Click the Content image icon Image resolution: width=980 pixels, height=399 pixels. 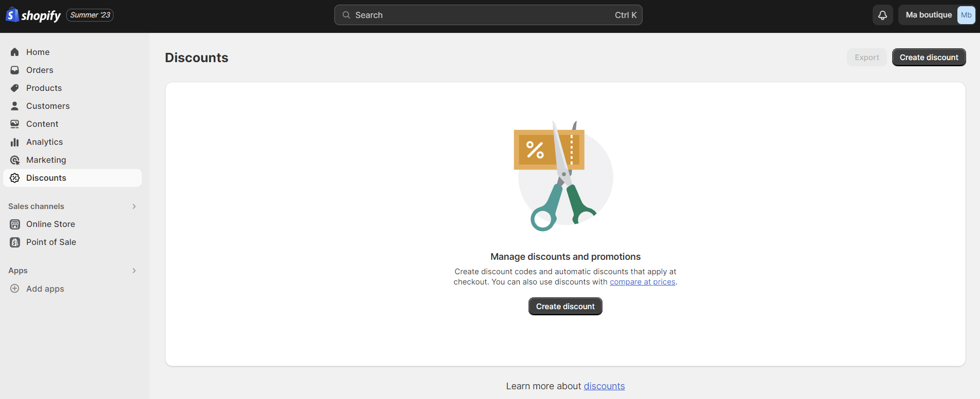click(x=15, y=124)
